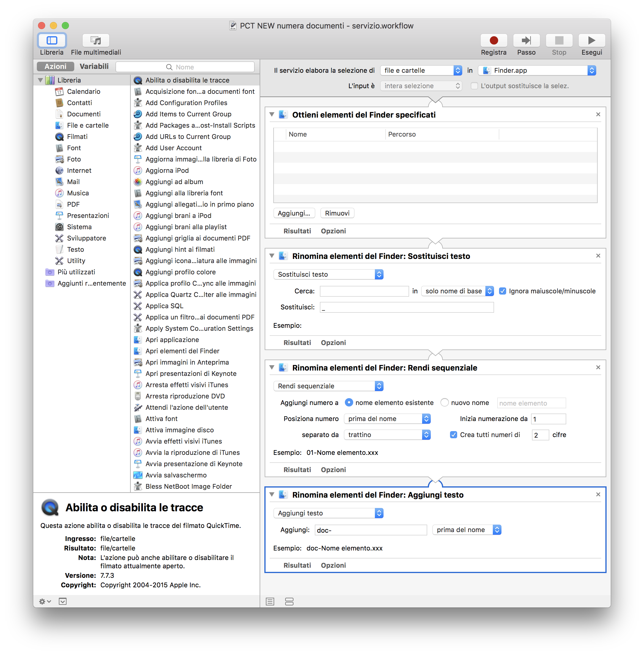
Task: Remove the Aggiungi testo action
Action: pos(598,494)
